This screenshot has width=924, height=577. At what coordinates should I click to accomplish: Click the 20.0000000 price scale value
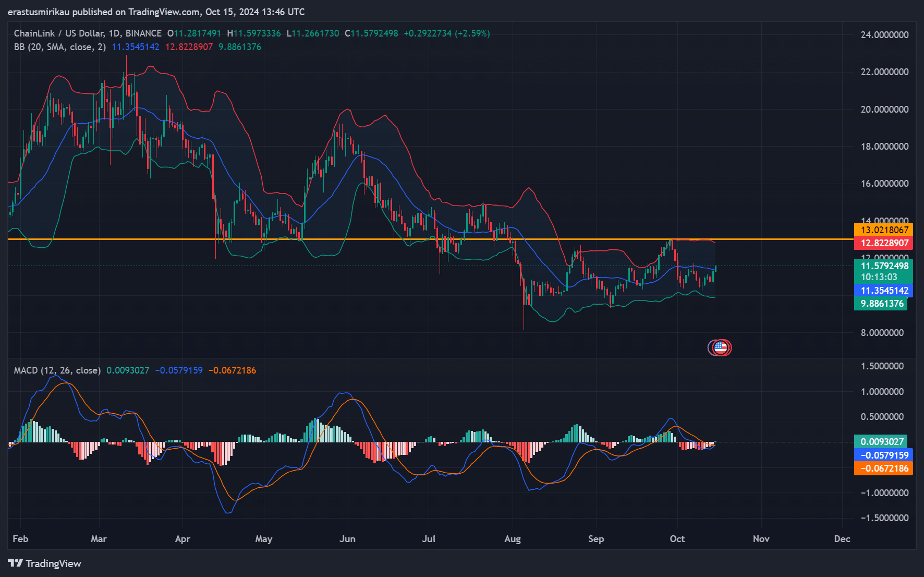coord(884,110)
